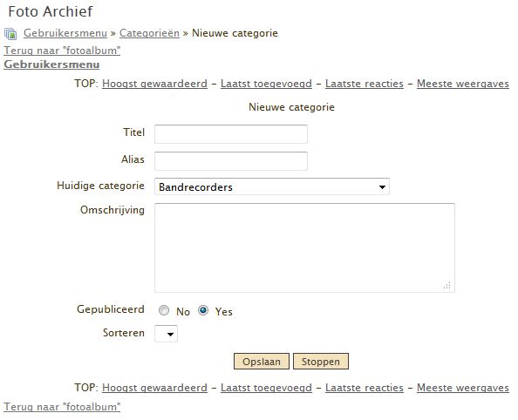Cancel with the Stoppen button
Viewport: 518px width, 420px height.
(x=321, y=362)
